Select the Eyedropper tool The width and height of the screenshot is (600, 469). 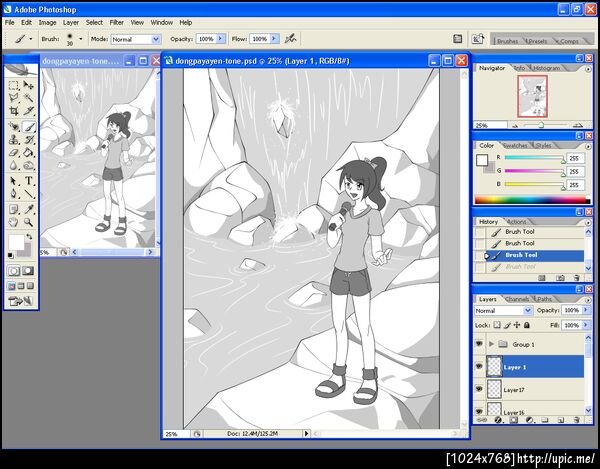point(28,209)
